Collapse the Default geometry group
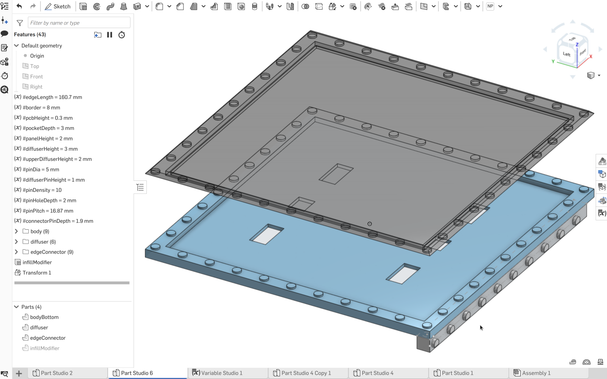 17,46
